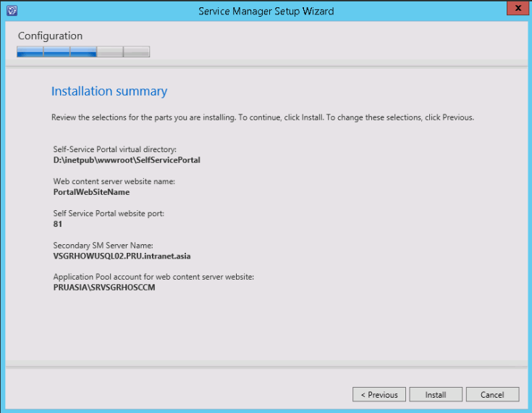Viewport: 532px width, 413px height.
Task: Click the PRUASIA\SRVSGRHOSCCM account name
Action: (104, 288)
